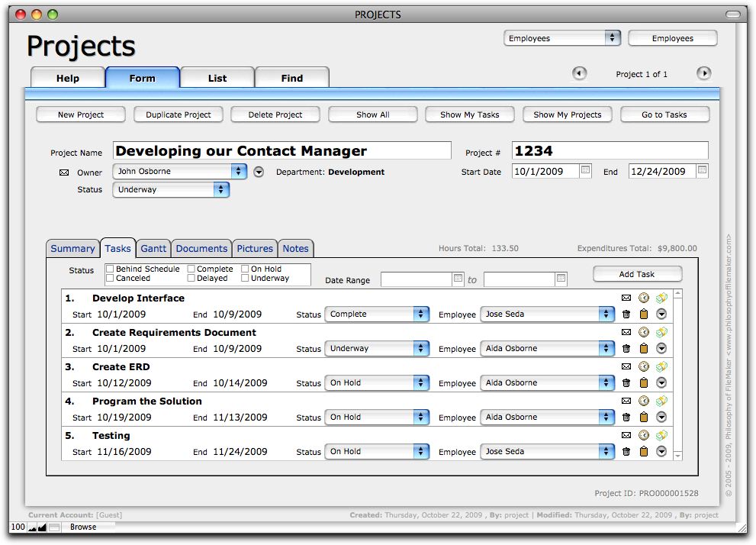
Task: Open the Summary tab
Action: pos(72,248)
